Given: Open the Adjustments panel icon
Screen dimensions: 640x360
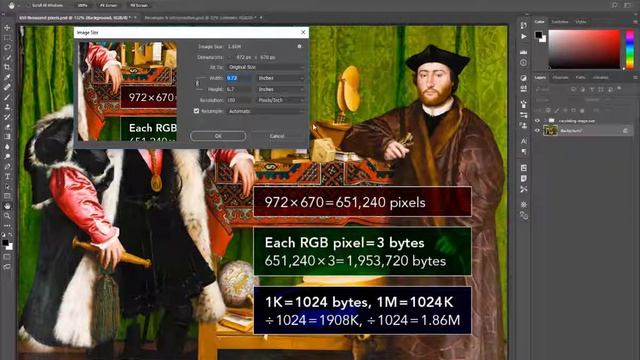Looking at the screenshot, I should (524, 78).
